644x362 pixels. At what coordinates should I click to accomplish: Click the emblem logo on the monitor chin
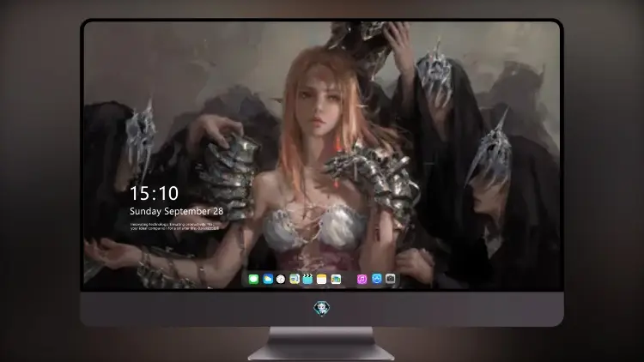(x=322, y=308)
